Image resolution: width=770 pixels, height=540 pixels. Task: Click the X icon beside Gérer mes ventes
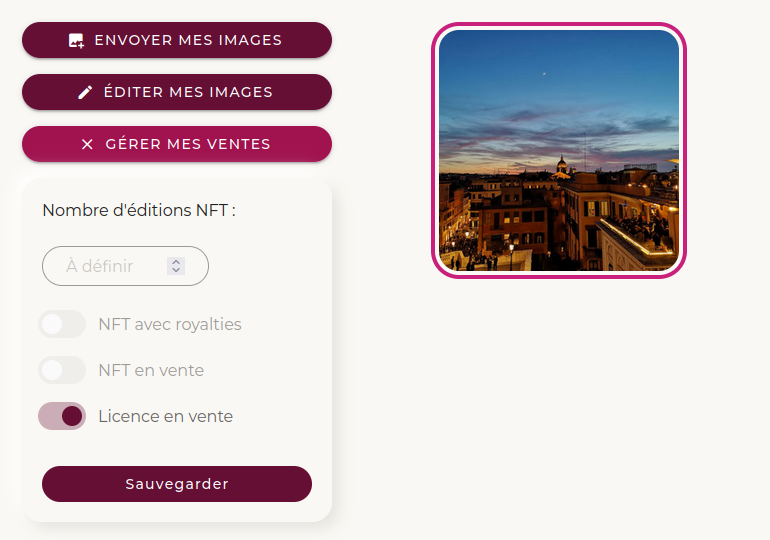(87, 144)
